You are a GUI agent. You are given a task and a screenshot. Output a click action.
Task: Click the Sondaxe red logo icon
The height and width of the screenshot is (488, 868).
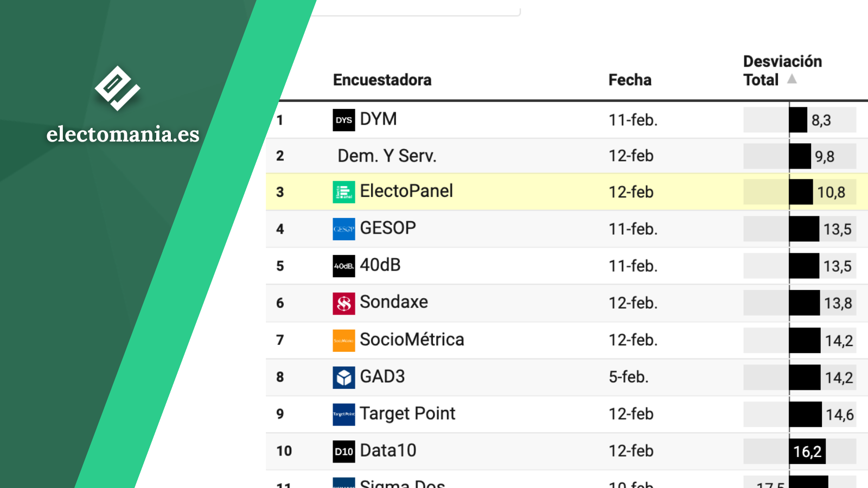[344, 303]
